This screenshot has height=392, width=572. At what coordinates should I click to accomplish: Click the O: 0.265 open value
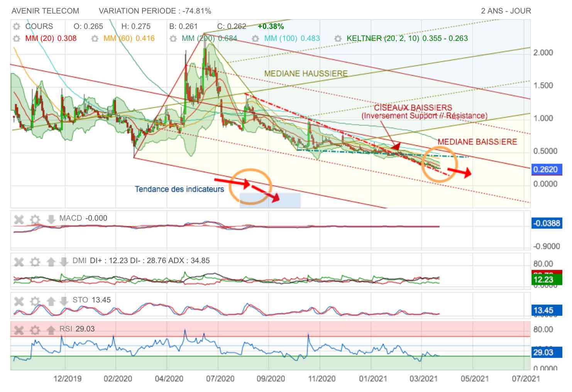click(x=88, y=26)
